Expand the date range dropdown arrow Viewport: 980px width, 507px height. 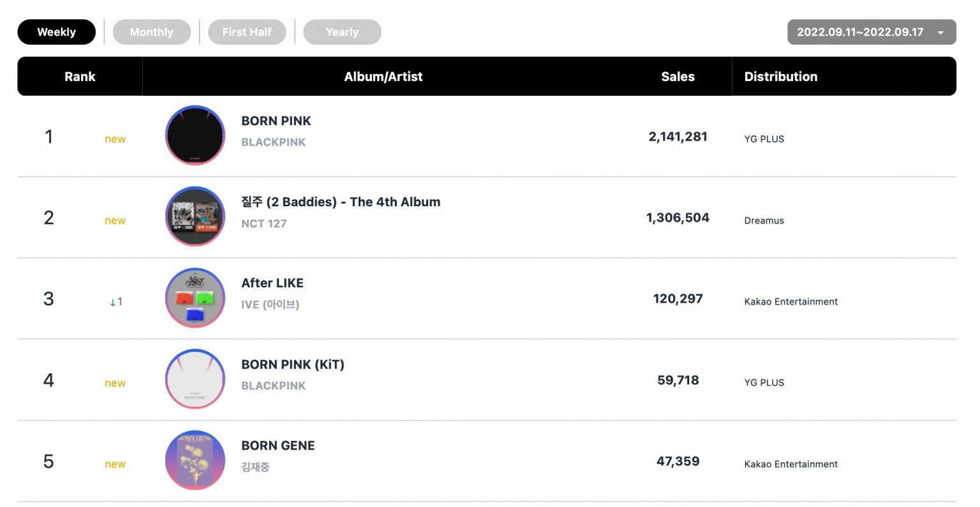point(940,33)
